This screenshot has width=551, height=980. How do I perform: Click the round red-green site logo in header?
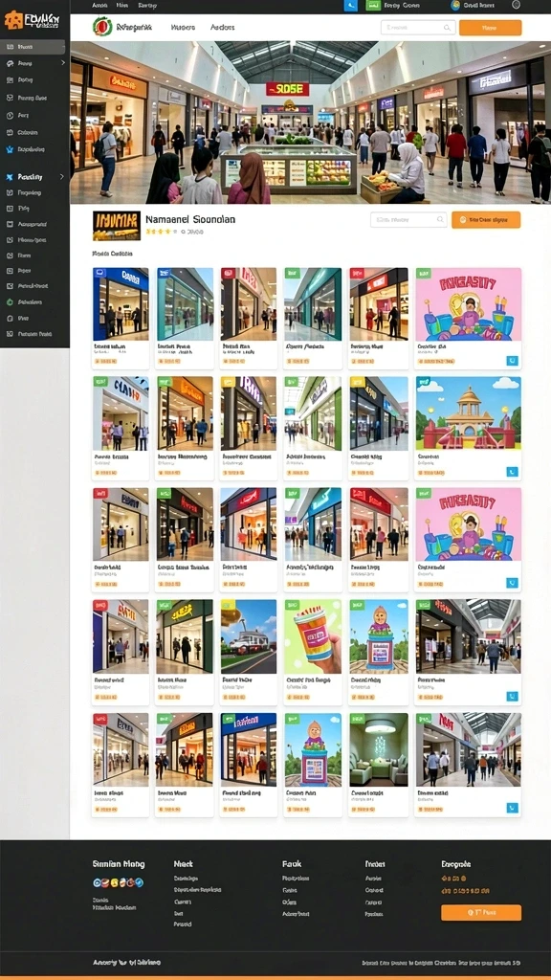tap(101, 27)
